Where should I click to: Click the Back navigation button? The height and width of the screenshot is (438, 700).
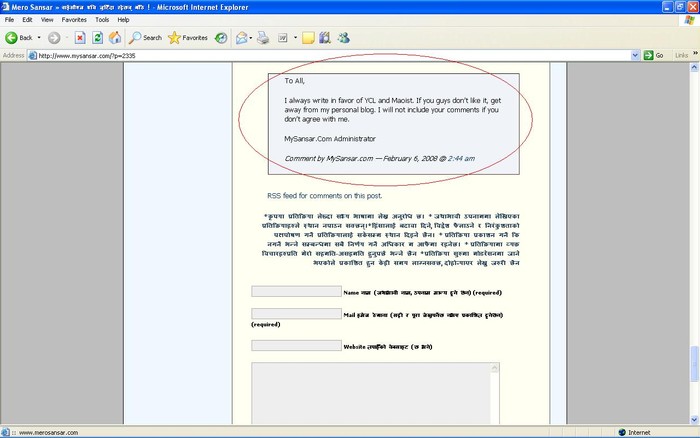coord(19,37)
